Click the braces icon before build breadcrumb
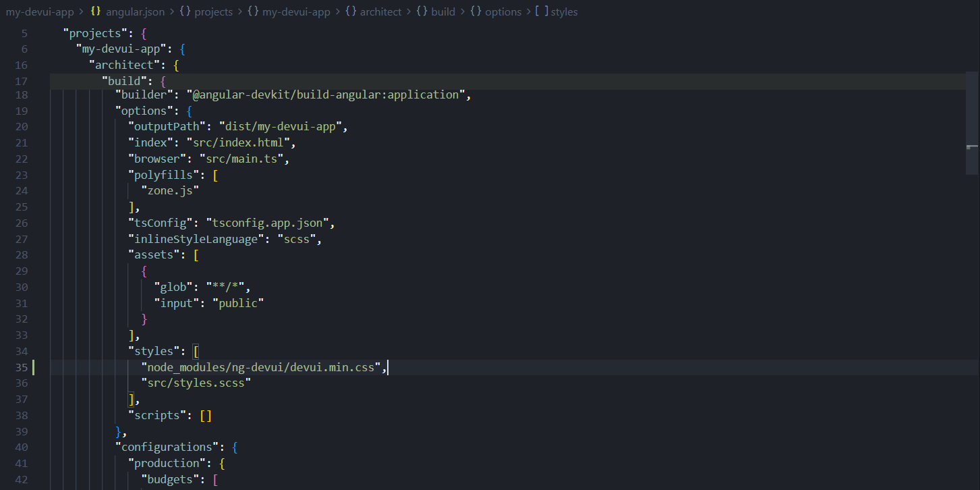The height and width of the screenshot is (490, 980). pyautogui.click(x=422, y=11)
